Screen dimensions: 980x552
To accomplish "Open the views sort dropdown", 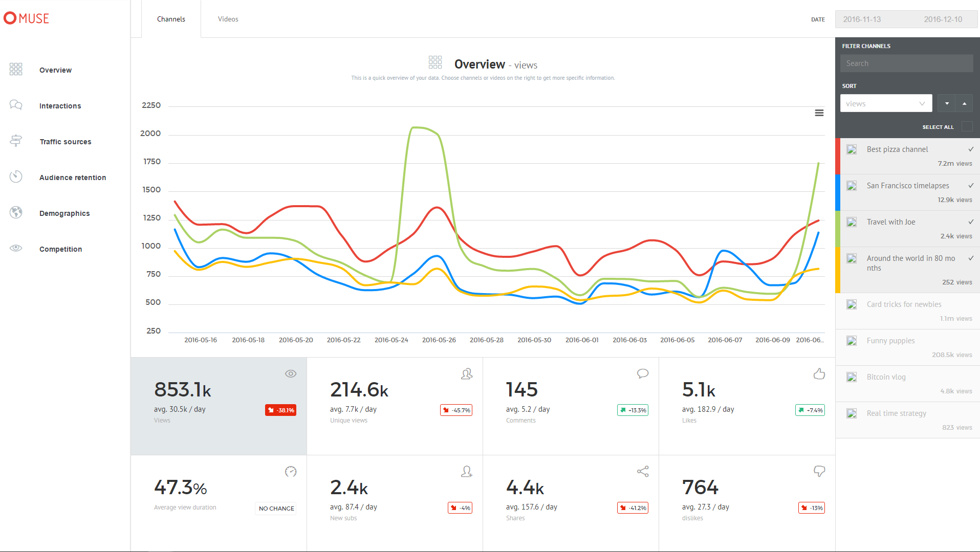I will [x=885, y=103].
